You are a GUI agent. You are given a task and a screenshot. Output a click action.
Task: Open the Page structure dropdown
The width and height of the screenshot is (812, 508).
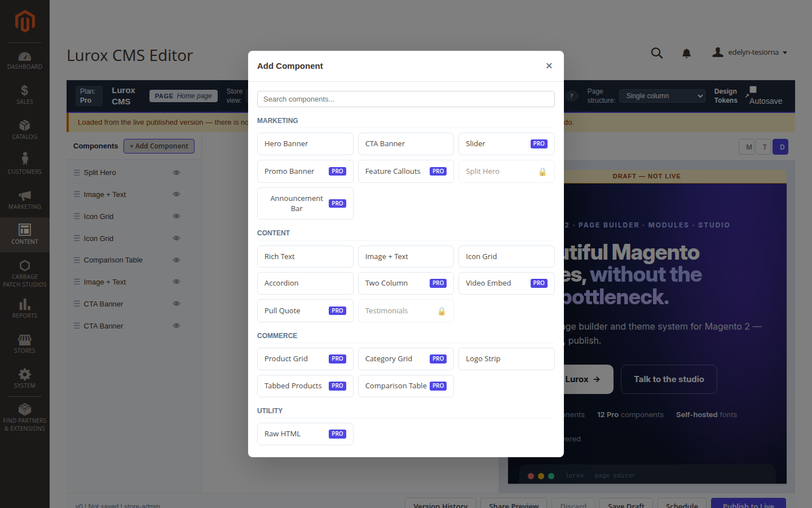click(x=662, y=96)
